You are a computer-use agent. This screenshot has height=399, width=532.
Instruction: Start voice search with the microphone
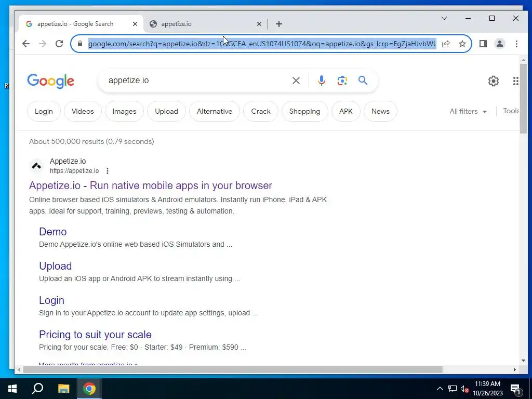[321, 81]
